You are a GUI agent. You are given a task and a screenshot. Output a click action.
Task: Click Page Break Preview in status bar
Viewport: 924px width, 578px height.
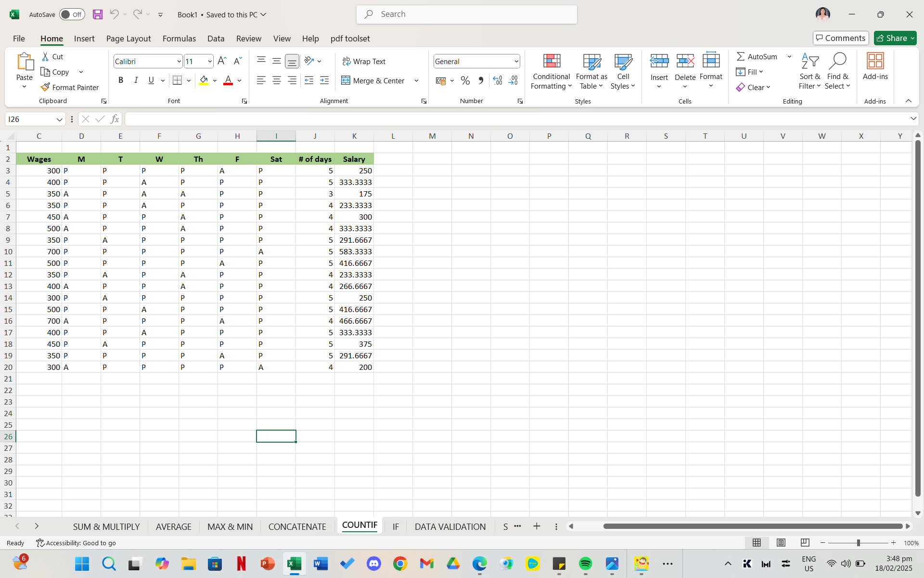coord(805,543)
